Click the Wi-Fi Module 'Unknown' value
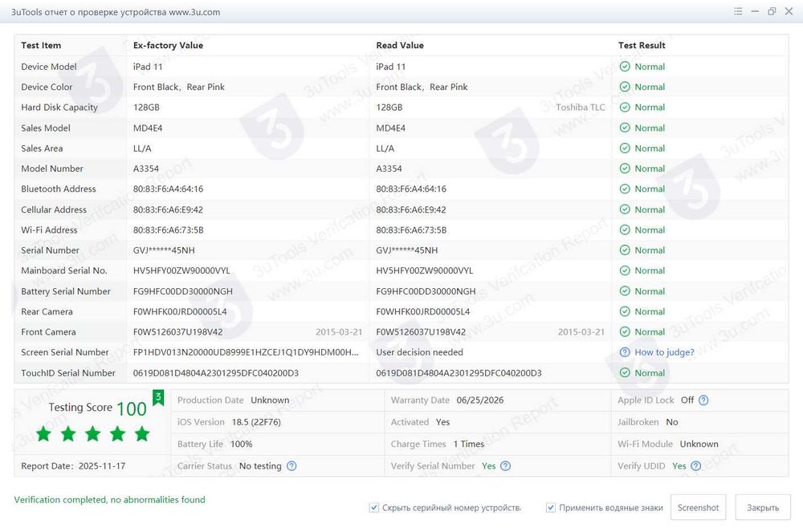 click(x=699, y=444)
